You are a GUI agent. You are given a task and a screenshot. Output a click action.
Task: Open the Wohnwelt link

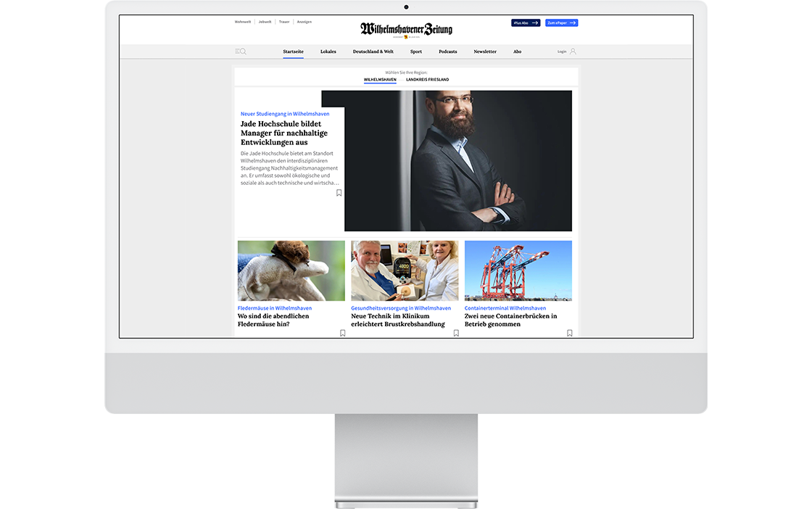tap(242, 22)
